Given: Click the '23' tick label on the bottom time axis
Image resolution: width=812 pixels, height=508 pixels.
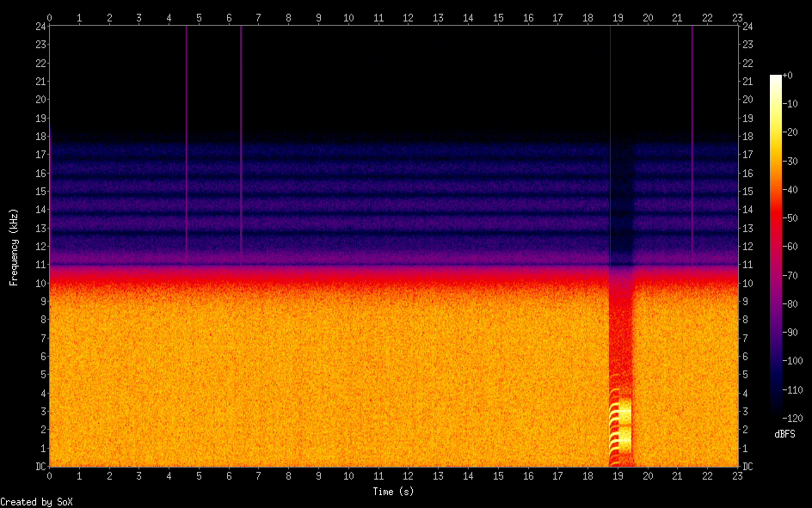Looking at the screenshot, I should tap(737, 475).
